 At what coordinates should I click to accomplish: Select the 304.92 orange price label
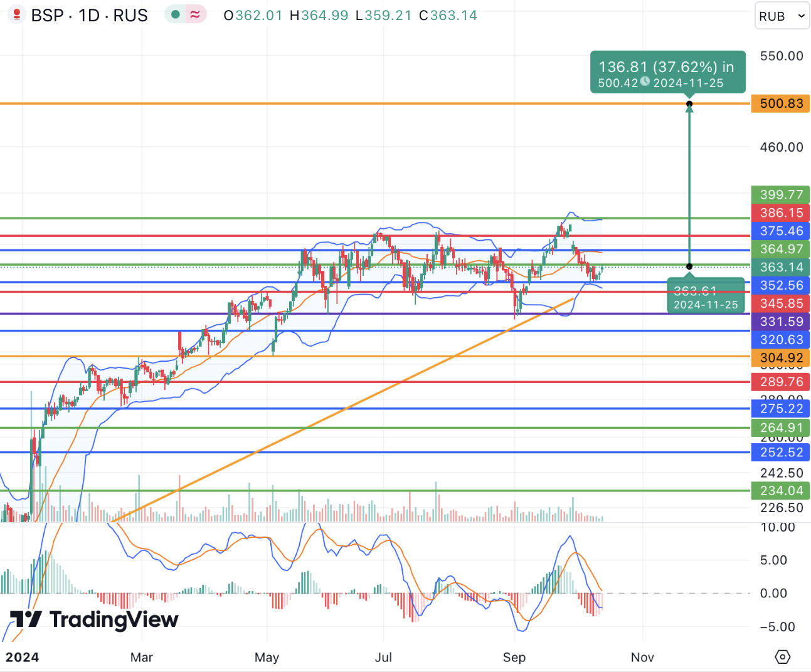(x=781, y=359)
